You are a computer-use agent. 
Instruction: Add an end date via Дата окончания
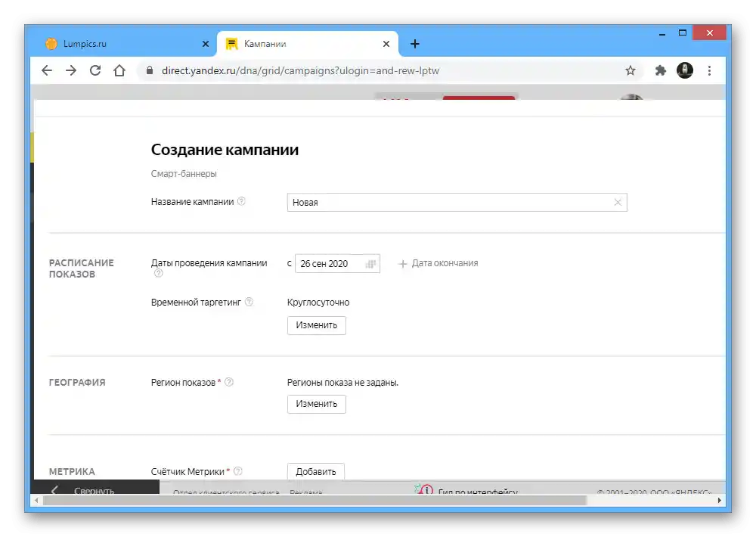click(x=438, y=263)
